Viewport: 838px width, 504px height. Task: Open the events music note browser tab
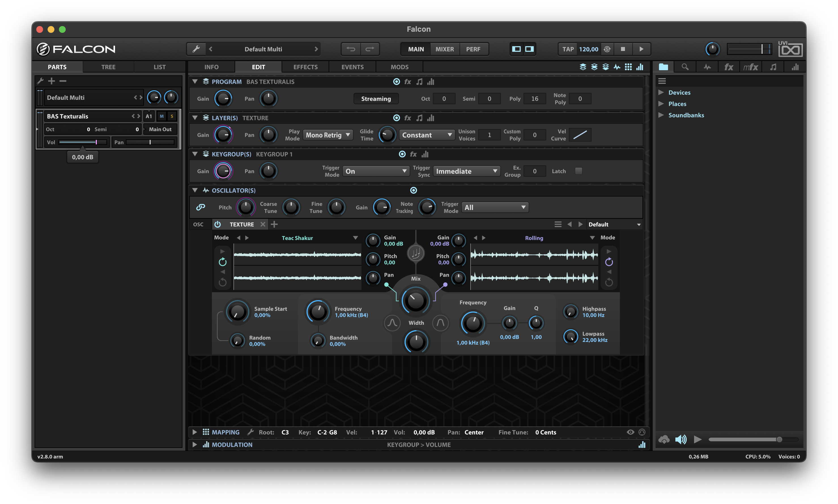pyautogui.click(x=773, y=67)
